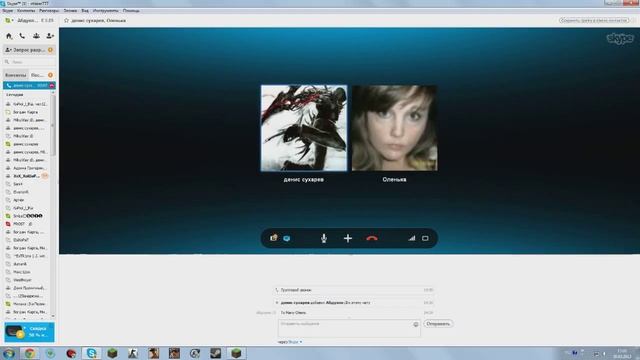The image size is (640, 360).
Task: Open the Skype taskbar icon
Action: [91, 353]
